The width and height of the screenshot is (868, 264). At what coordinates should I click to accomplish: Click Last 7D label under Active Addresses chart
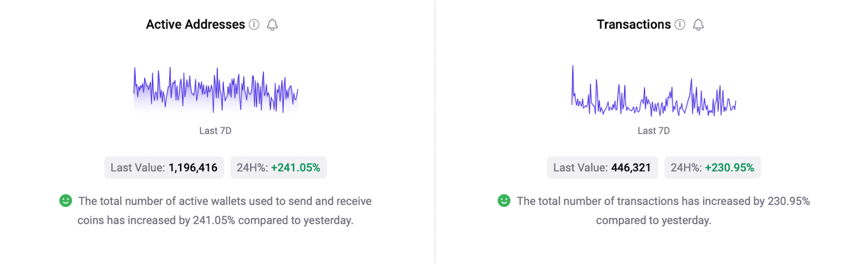(x=215, y=130)
